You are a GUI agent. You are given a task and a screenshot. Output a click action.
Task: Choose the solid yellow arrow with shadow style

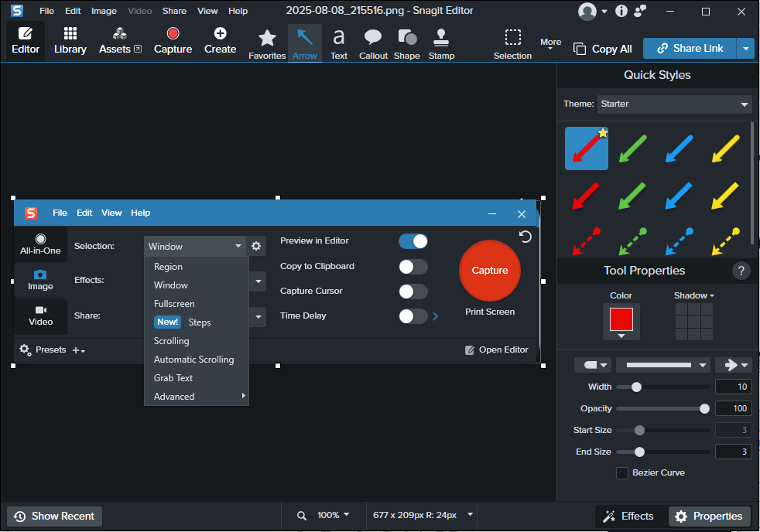(725, 196)
